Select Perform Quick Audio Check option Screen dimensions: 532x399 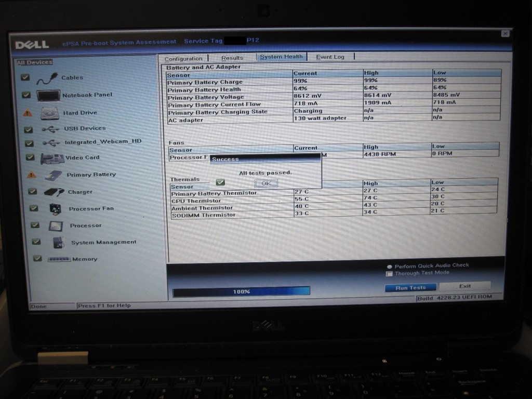(x=390, y=267)
